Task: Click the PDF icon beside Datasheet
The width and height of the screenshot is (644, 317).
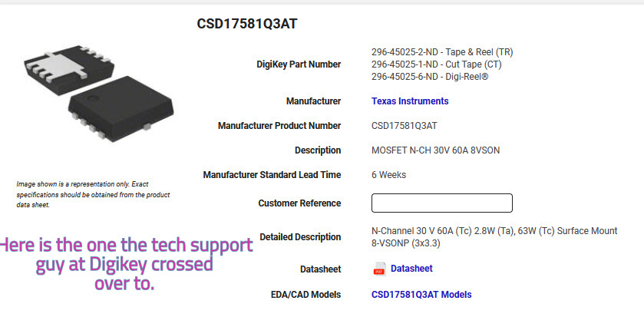Action: click(x=379, y=269)
